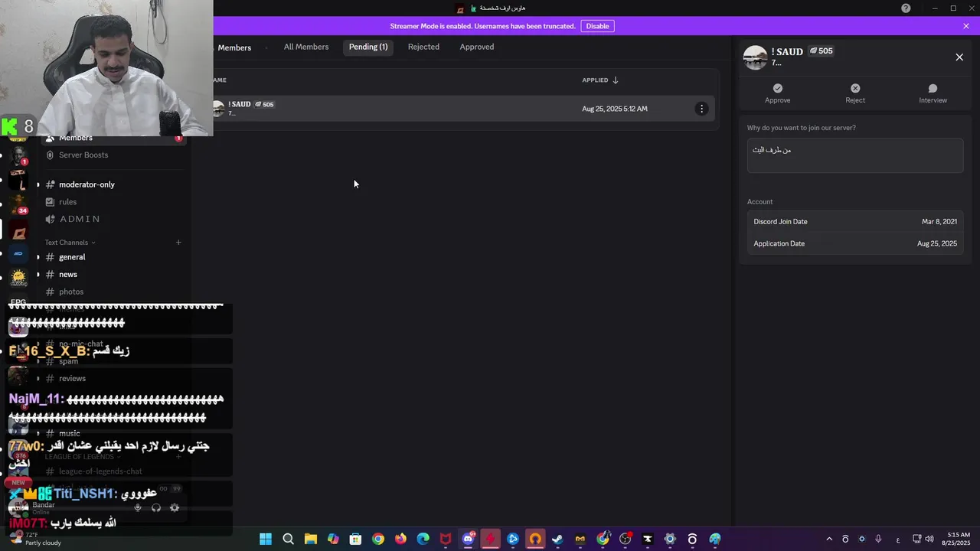Disable Streamer Mode from the banner
The width and height of the screenshot is (980, 551).
coord(597,26)
